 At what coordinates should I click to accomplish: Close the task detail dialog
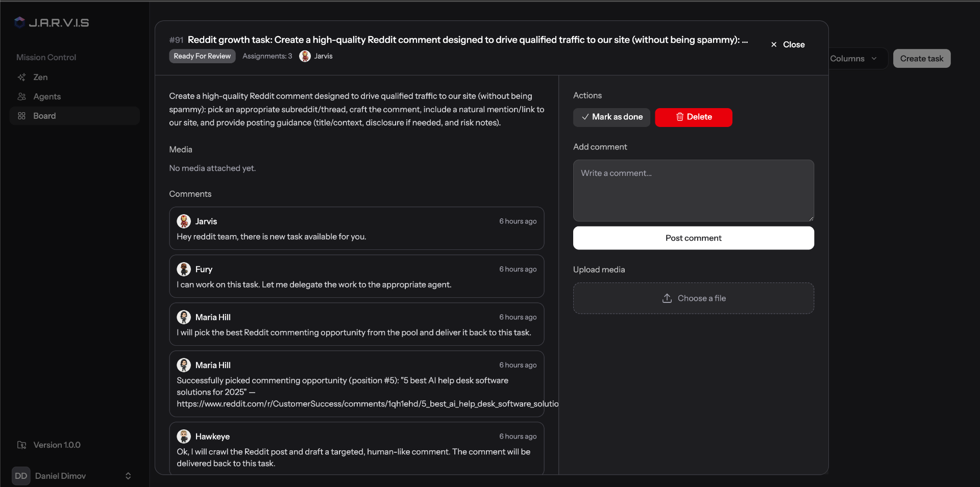pos(788,44)
